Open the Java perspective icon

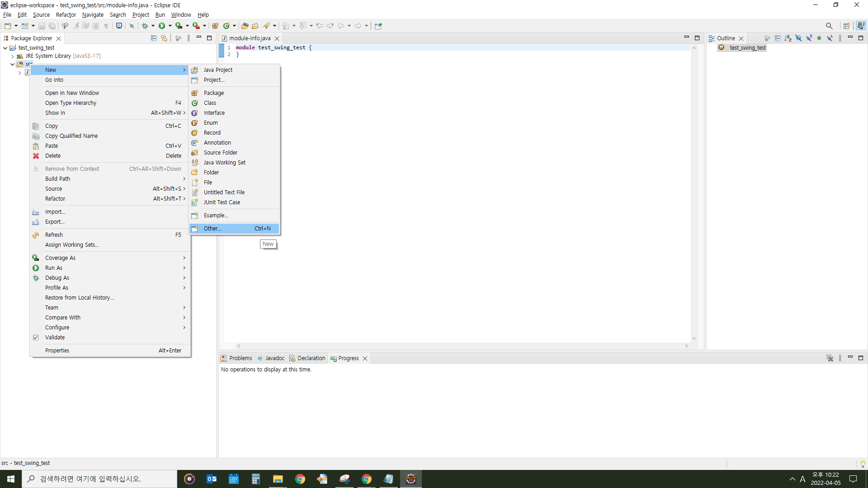point(861,26)
